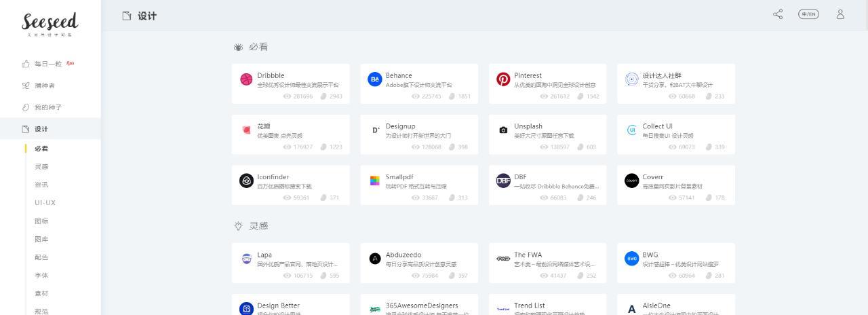Image resolution: width=868 pixels, height=315 pixels.
Task: Click the 设计达人社群 circular logo
Action: pos(631,79)
